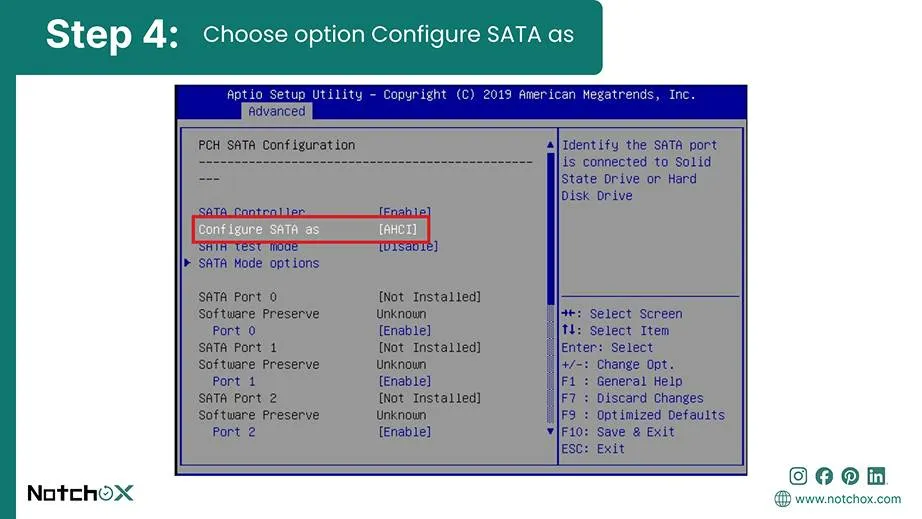This screenshot has height=519, width=922.
Task: Select SATA Port 0 entry
Action: [x=237, y=297]
